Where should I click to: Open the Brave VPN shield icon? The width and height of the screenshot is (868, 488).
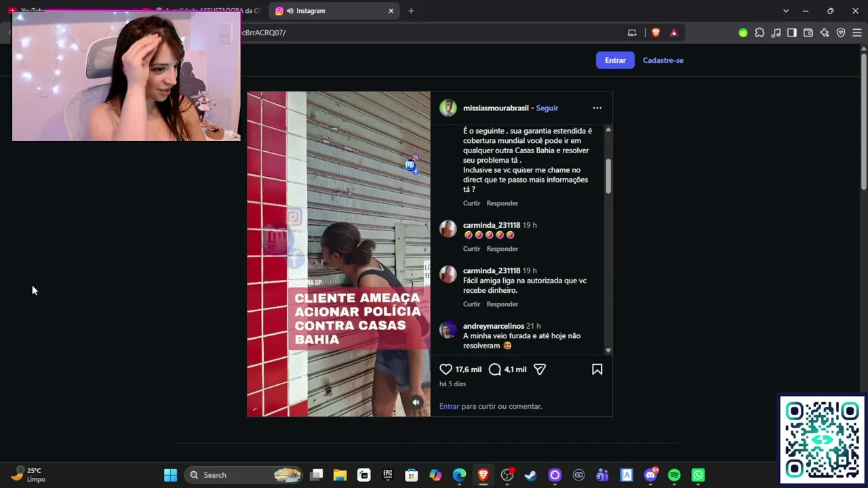pos(841,33)
